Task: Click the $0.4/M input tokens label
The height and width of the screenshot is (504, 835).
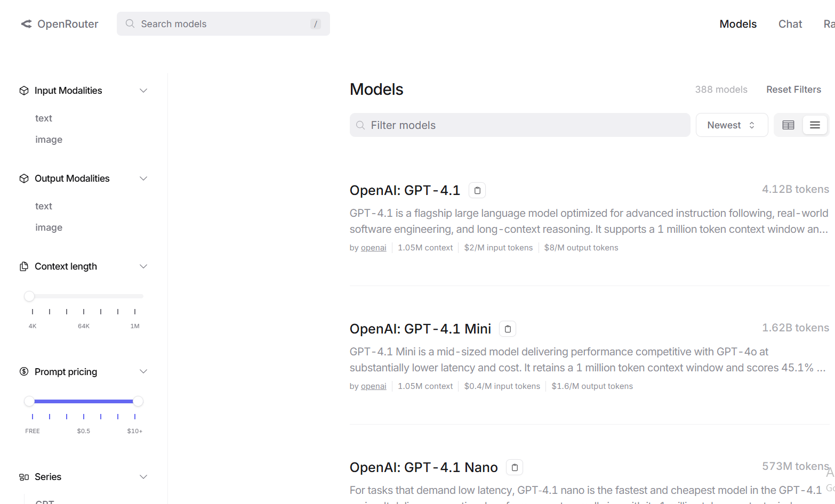Action: (x=502, y=386)
